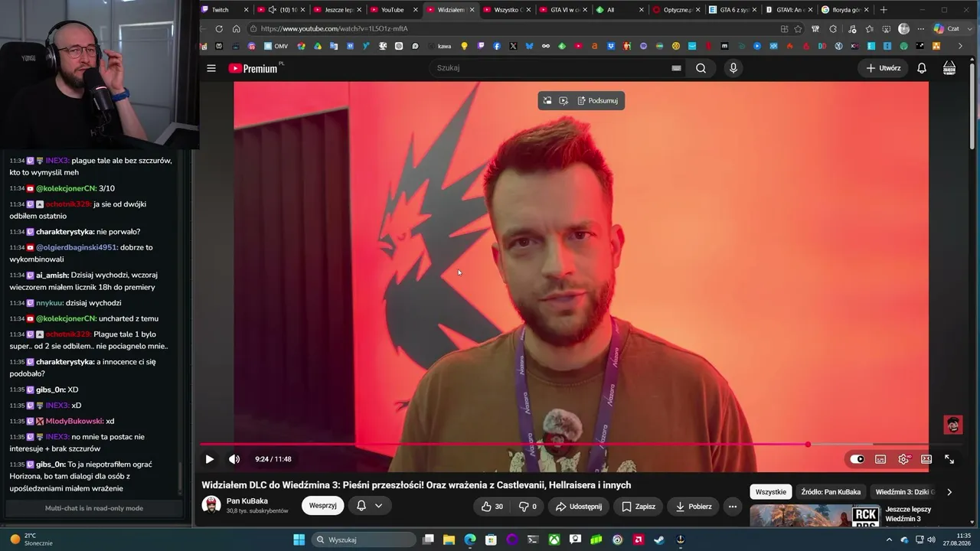Open more actions ellipsis below the video
Image resolution: width=980 pixels, height=551 pixels.
pyautogui.click(x=733, y=507)
